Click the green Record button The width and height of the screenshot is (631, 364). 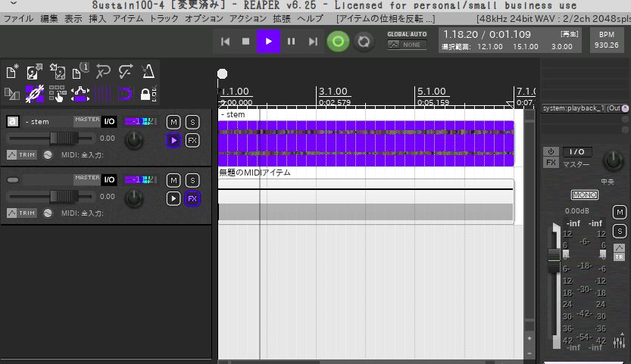point(338,42)
